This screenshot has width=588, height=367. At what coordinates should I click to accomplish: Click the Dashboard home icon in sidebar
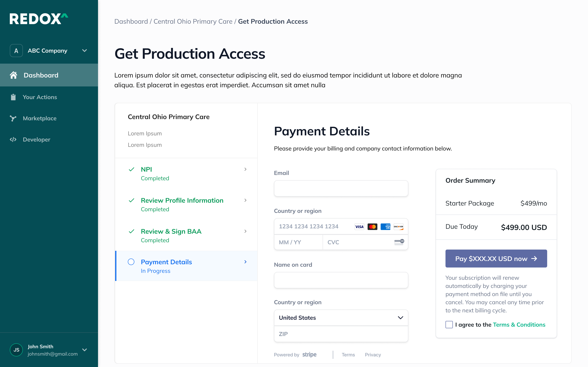(x=13, y=75)
